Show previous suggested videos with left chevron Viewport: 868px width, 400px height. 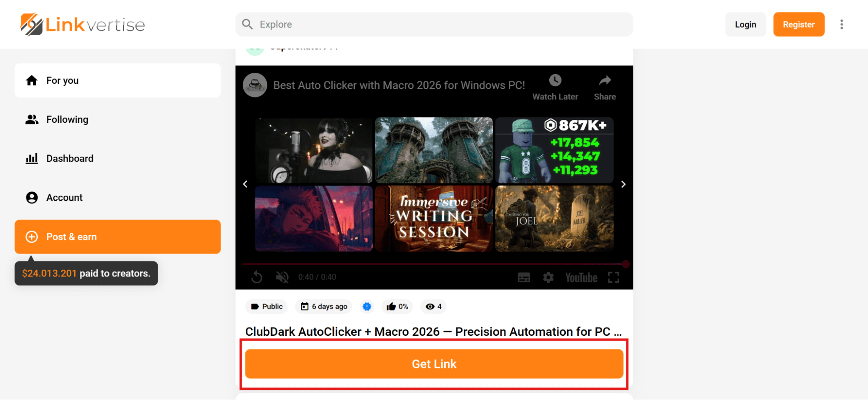pos(245,184)
